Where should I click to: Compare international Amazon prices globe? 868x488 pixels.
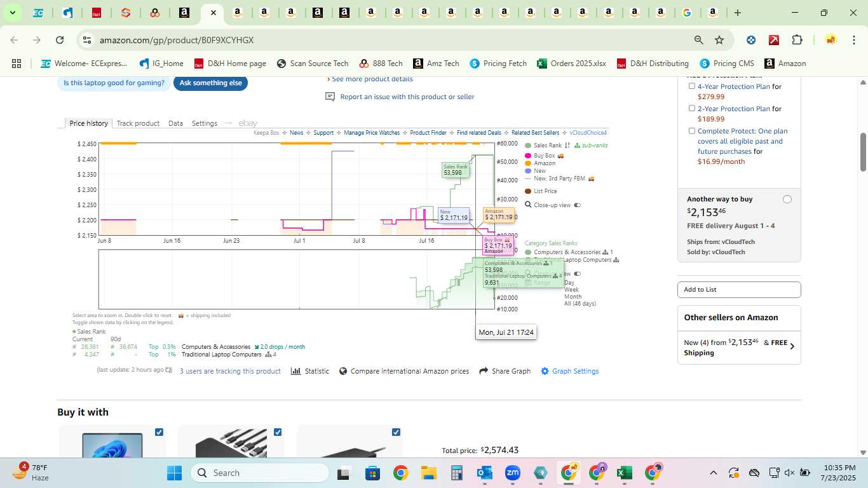pos(343,371)
